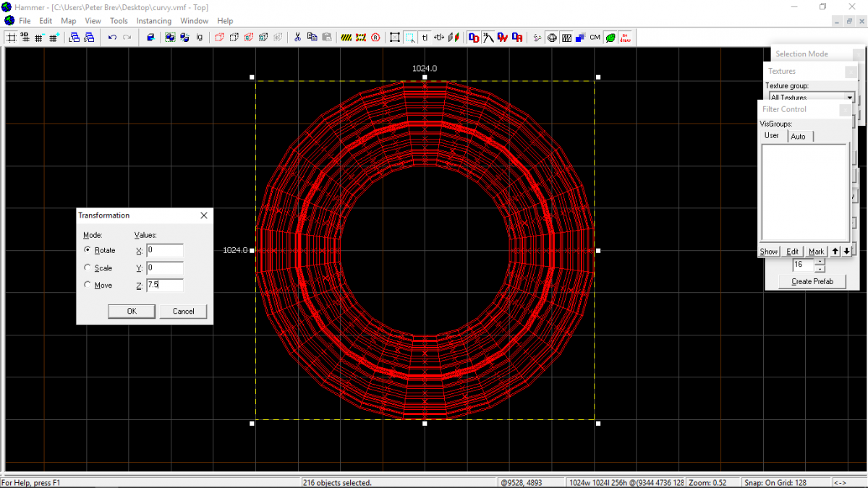Toggle the 2D grid display icon

pyautogui.click(x=11, y=38)
